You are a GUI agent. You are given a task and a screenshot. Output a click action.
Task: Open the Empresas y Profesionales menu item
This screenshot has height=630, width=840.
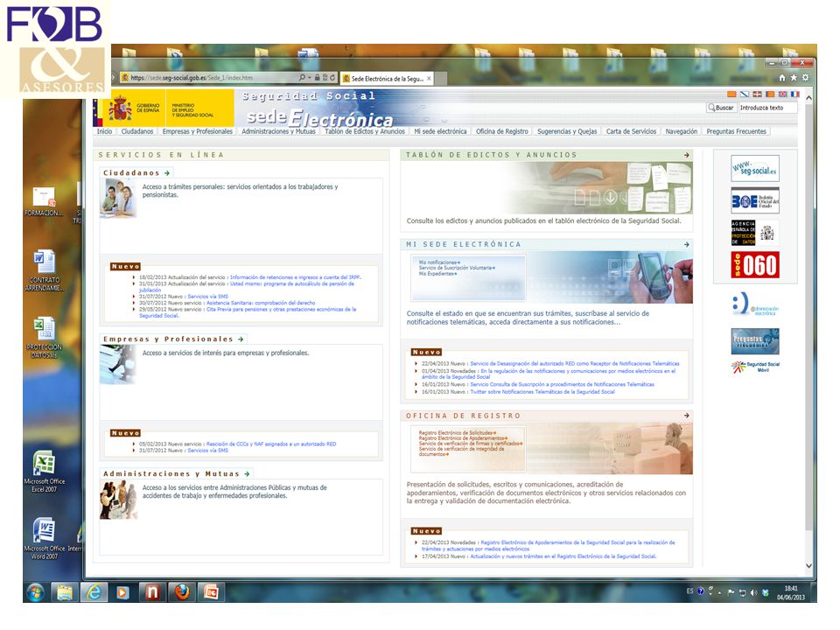point(198,131)
